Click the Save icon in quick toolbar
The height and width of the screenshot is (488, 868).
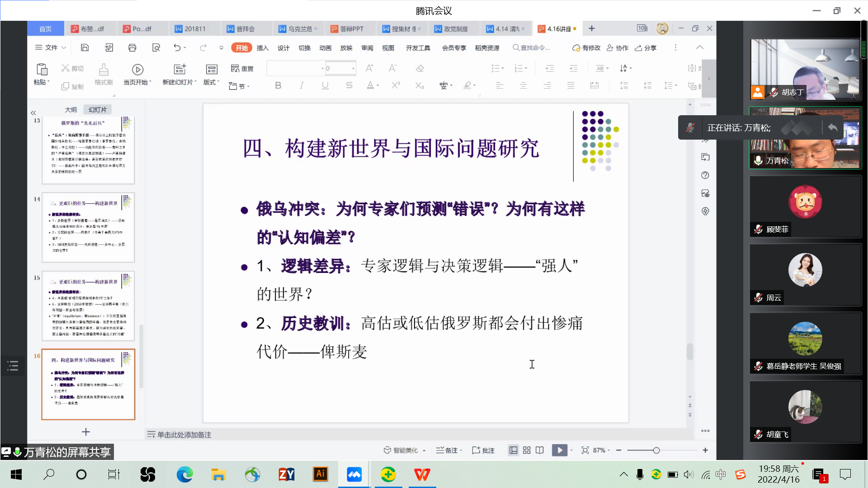coord(85,48)
